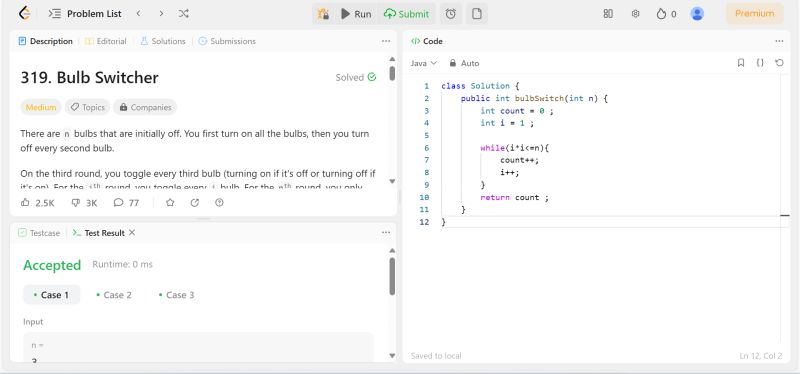Open the notes page icon
This screenshot has width=800, height=374.
[477, 14]
